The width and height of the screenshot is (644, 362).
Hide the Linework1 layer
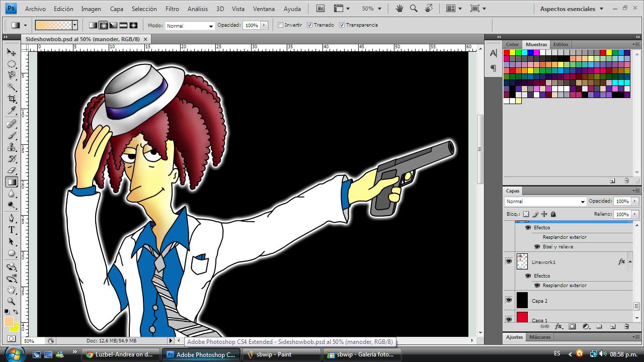509,261
